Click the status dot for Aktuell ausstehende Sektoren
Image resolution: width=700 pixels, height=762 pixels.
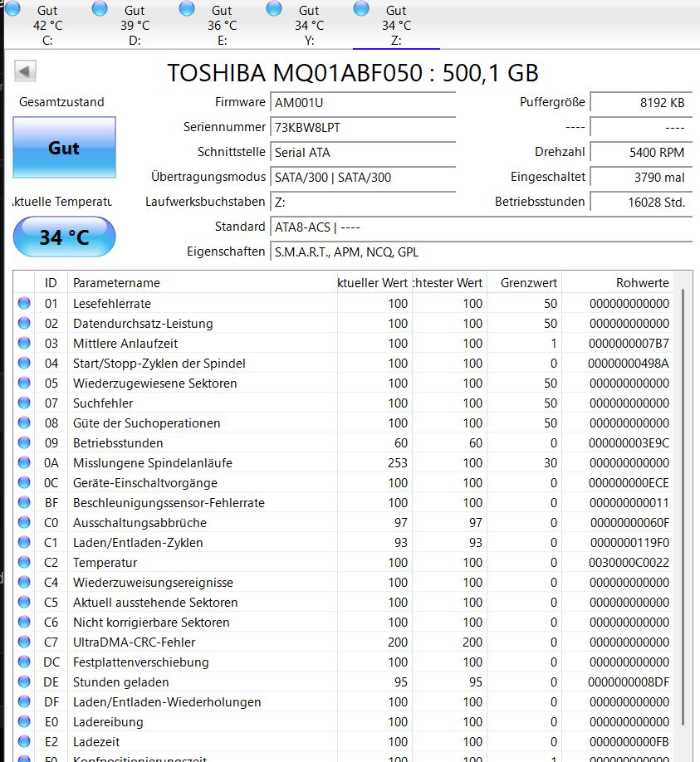(24, 602)
